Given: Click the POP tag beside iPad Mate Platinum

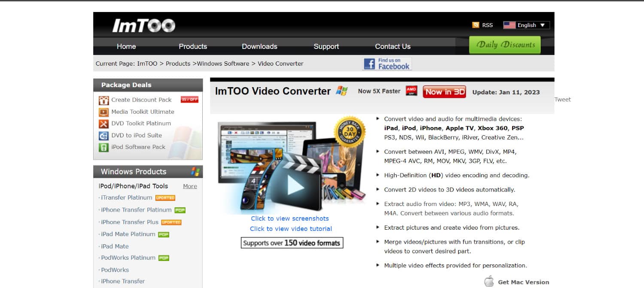Looking at the screenshot, I should coord(164,235).
